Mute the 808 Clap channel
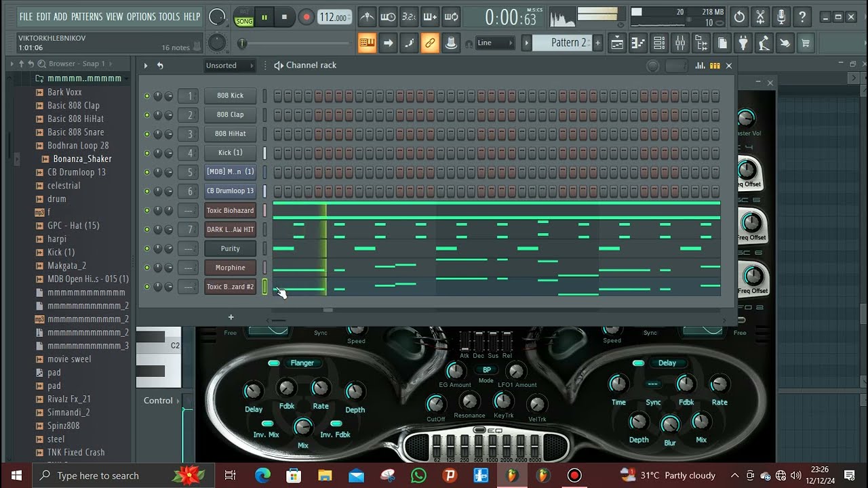The width and height of the screenshot is (868, 488). coord(147,115)
